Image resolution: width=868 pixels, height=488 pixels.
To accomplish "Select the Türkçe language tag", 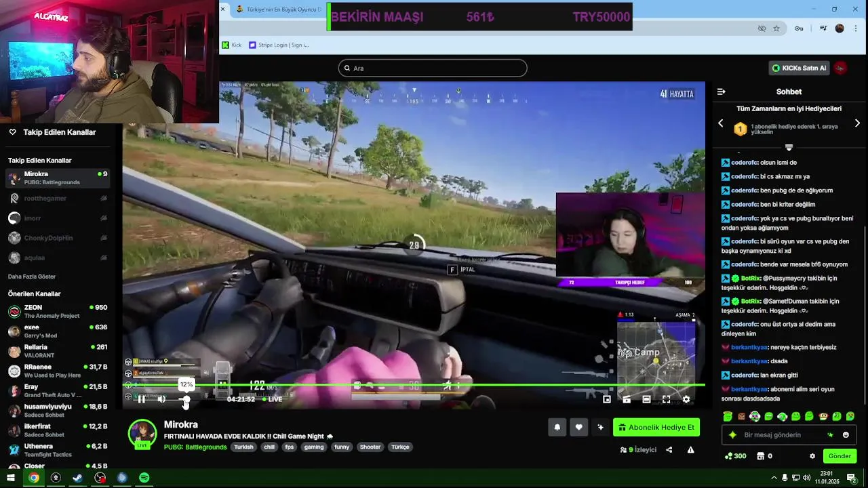I will pyautogui.click(x=400, y=447).
